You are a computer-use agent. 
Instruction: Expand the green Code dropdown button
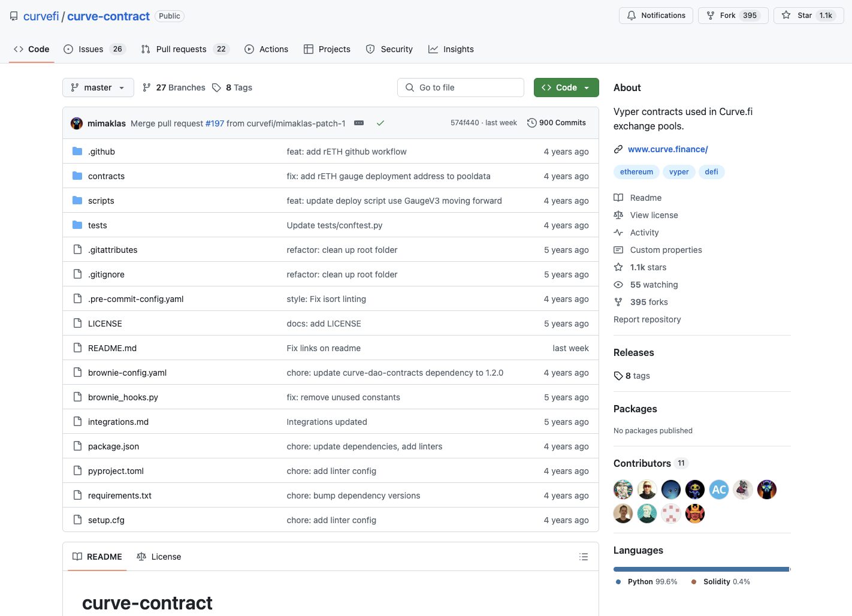click(x=566, y=87)
